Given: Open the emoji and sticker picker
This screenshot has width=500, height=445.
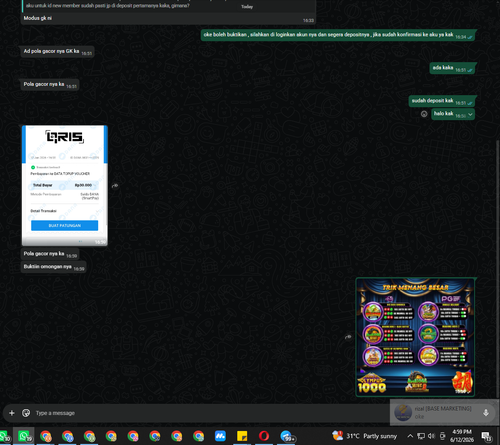Looking at the screenshot, I should point(26,413).
